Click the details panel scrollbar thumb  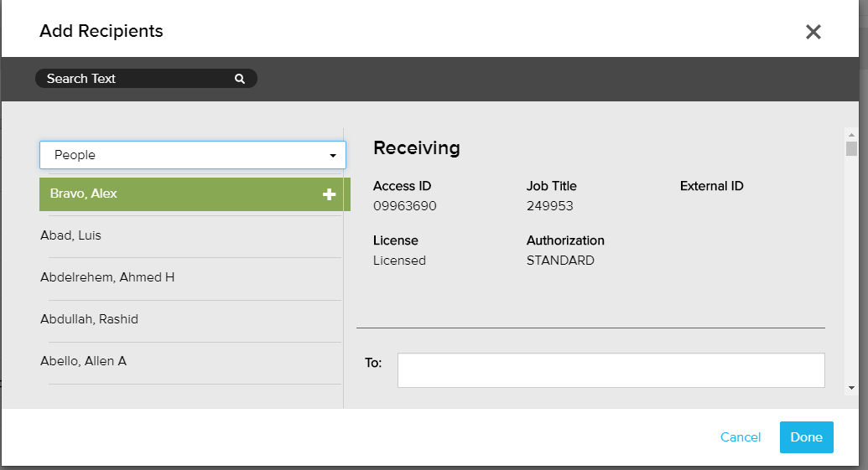point(851,149)
